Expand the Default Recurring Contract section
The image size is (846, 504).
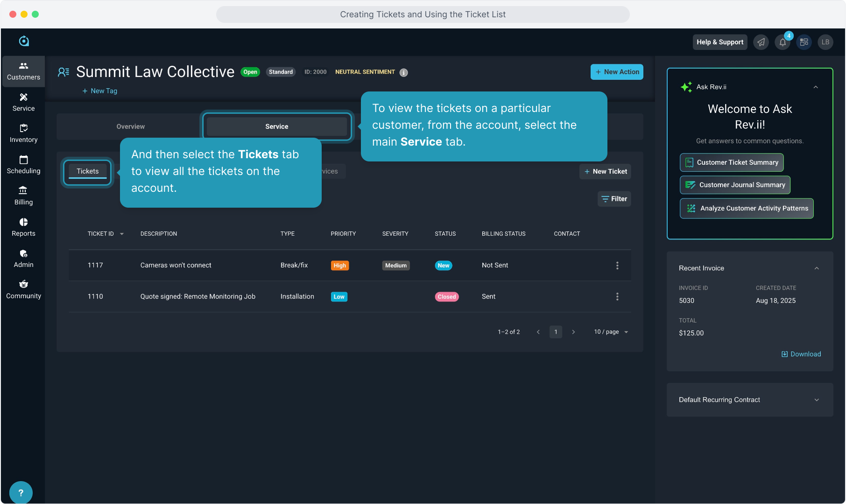tap(817, 400)
